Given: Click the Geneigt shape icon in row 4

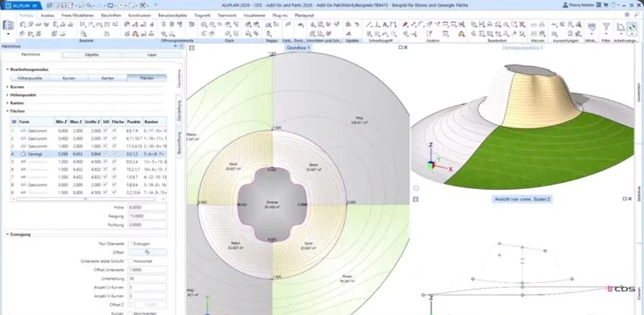Looking at the screenshot, I should point(23,154).
